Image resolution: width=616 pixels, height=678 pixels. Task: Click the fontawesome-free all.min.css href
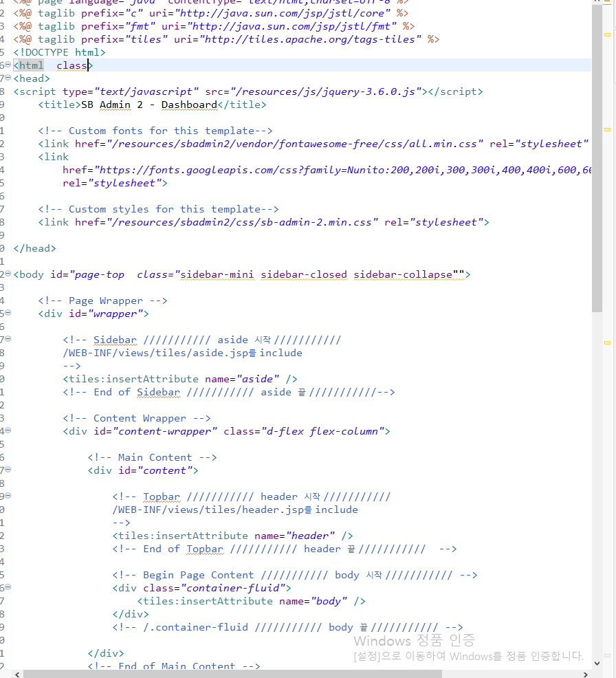coord(295,144)
